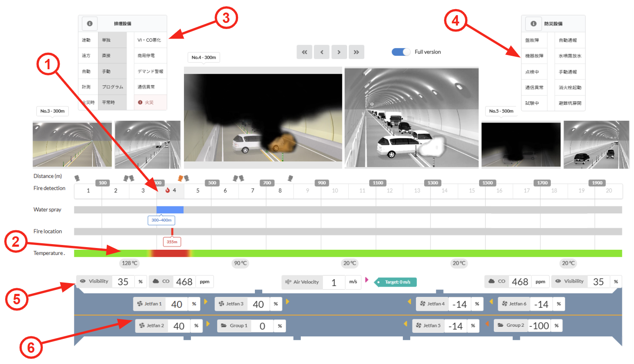Click the 消火栓起動 status cell
The height and width of the screenshot is (364, 634).
coord(570,87)
